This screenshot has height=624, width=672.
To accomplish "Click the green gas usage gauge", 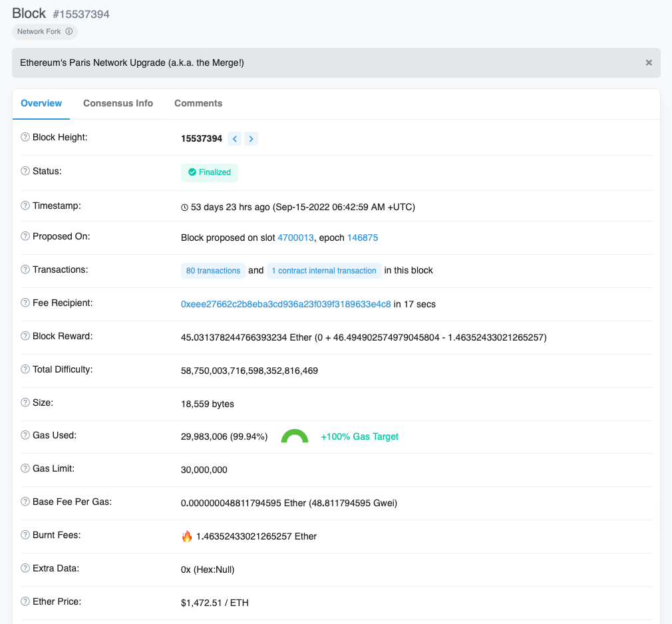I will 295,436.
